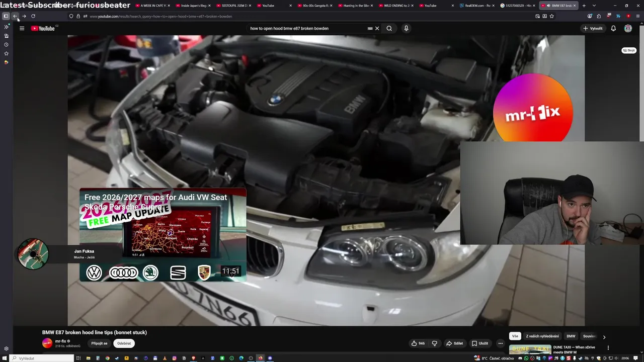Click the Sdílet share button

tap(454, 343)
